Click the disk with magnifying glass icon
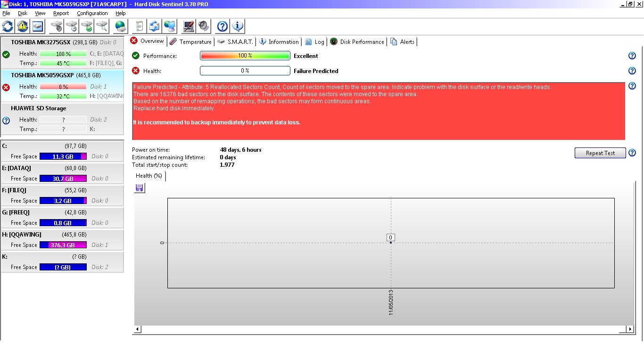644x343 pixels. pos(102,26)
